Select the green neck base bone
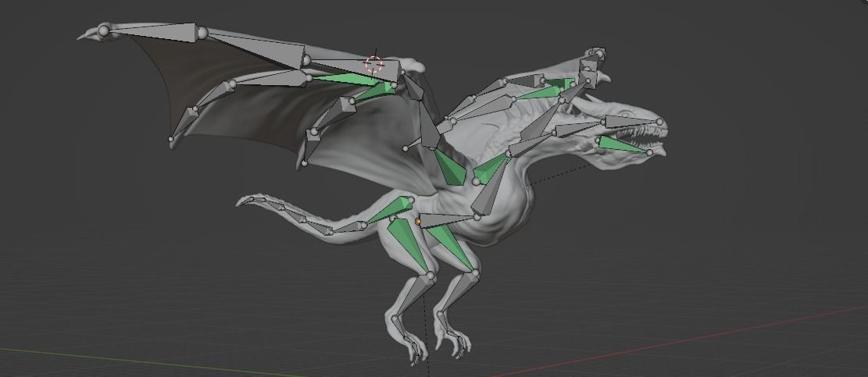Viewport: 868px width, 377px height. coord(489,169)
